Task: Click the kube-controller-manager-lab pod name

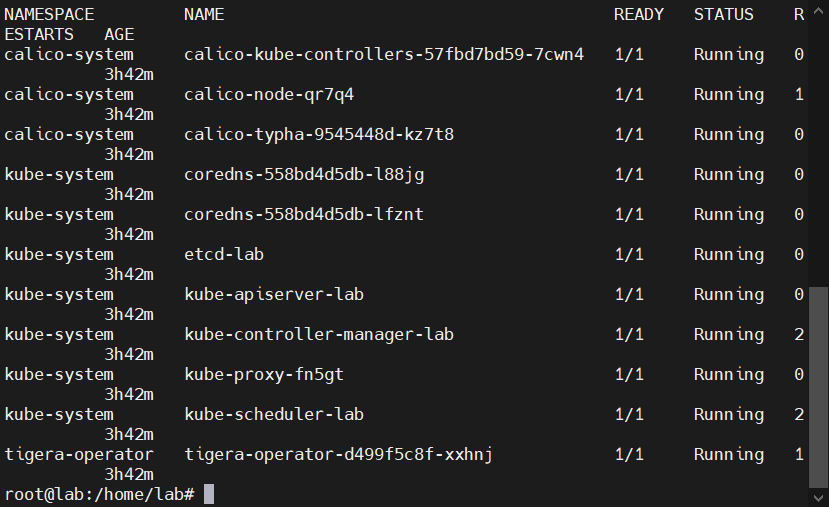Action: (x=319, y=334)
